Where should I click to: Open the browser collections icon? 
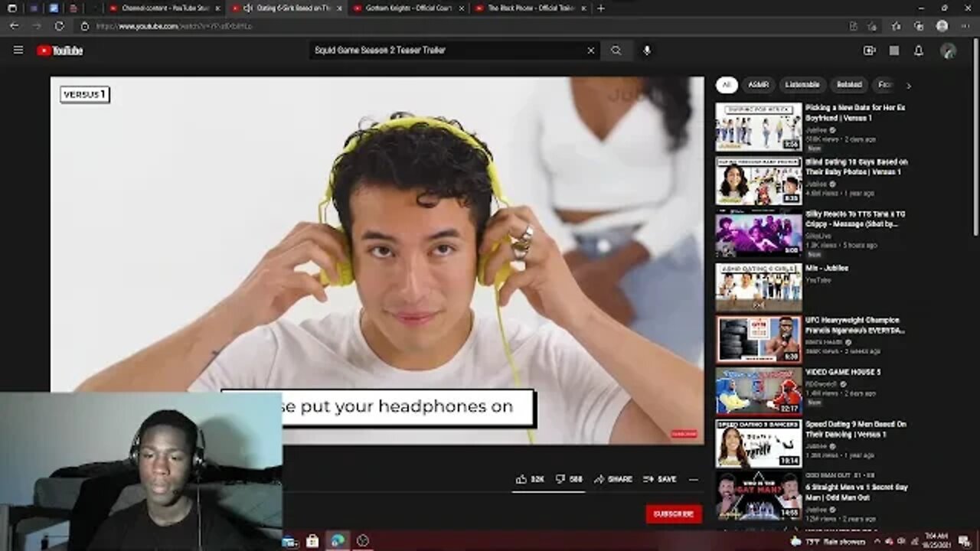pos(919,26)
